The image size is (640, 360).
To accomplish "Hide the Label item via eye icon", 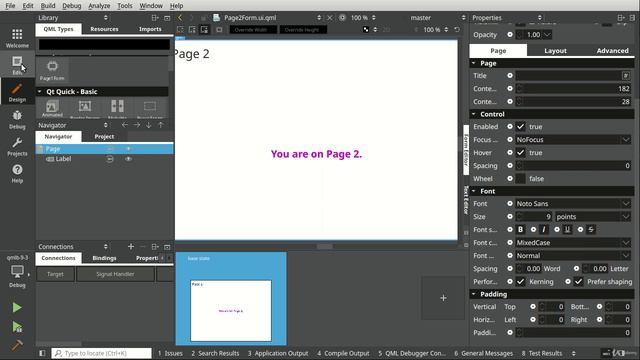I will (129, 159).
